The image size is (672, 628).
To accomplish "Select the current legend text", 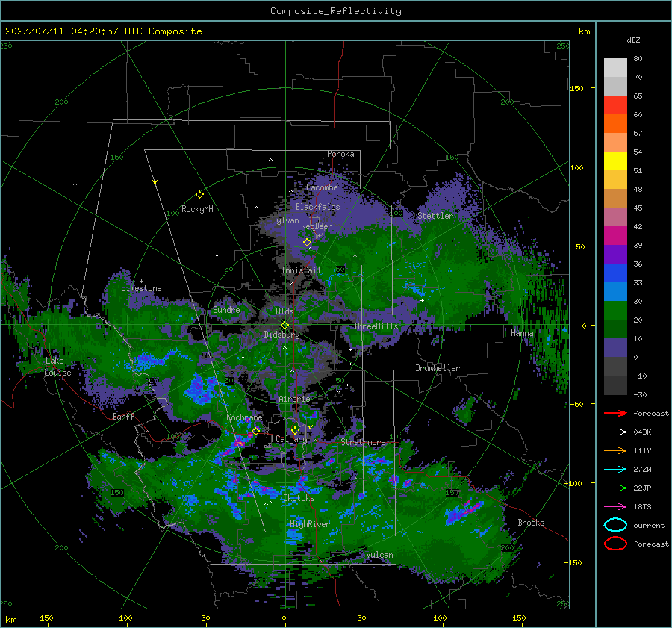I will 649,525.
